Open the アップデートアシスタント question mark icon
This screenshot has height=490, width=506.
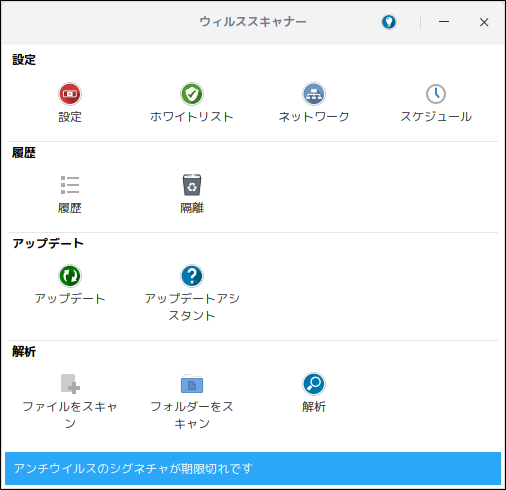coord(192,276)
